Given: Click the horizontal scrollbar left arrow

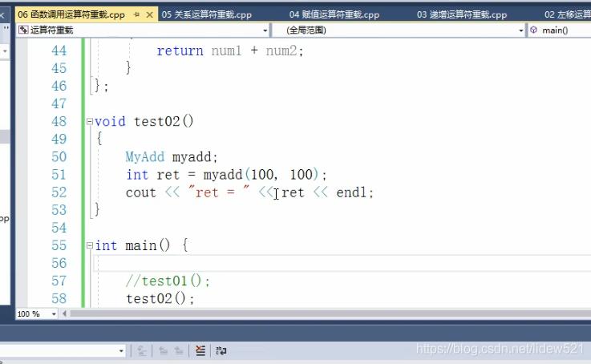Looking at the screenshot, I should (x=64, y=313).
